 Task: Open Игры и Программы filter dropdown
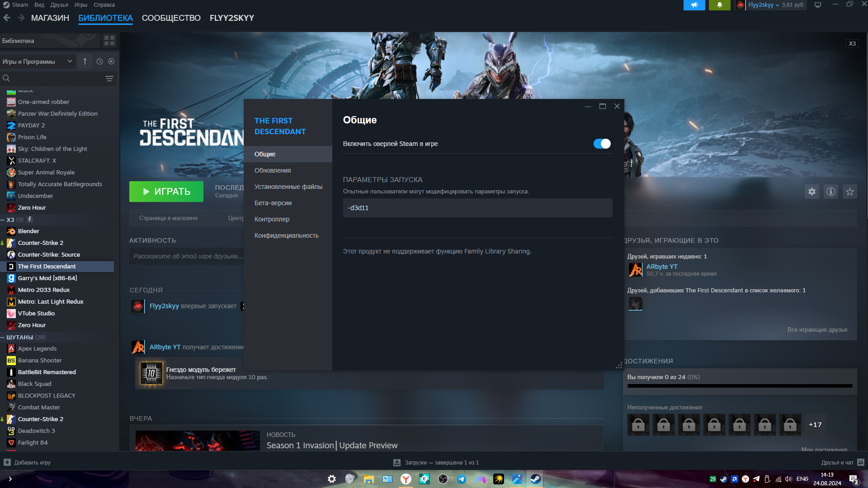[37, 61]
